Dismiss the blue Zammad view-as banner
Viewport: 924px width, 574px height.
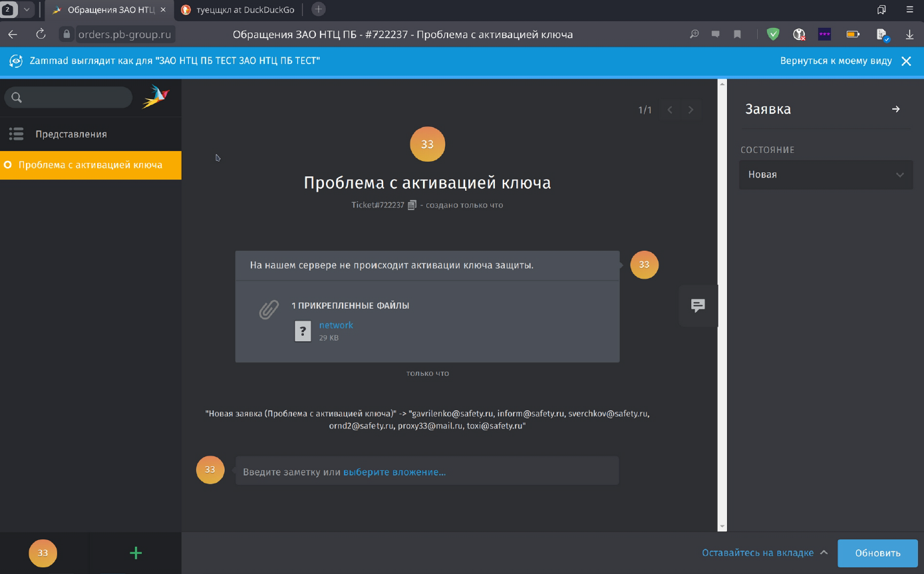[906, 61]
